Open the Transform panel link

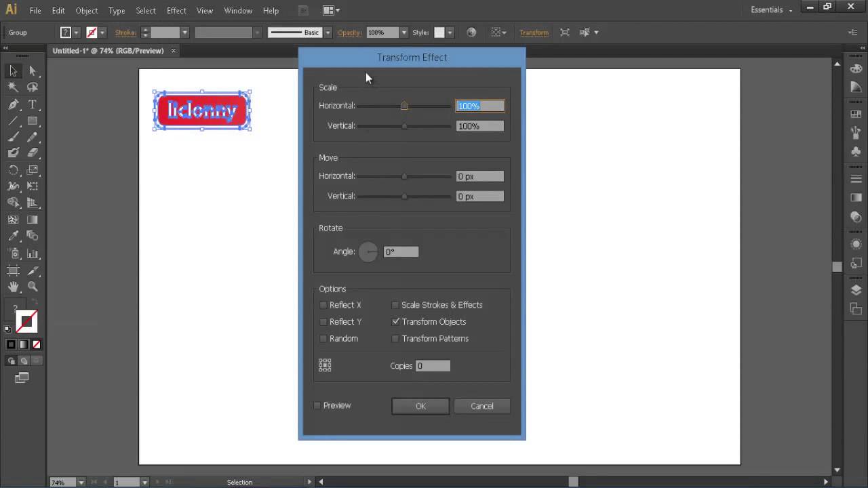point(534,33)
